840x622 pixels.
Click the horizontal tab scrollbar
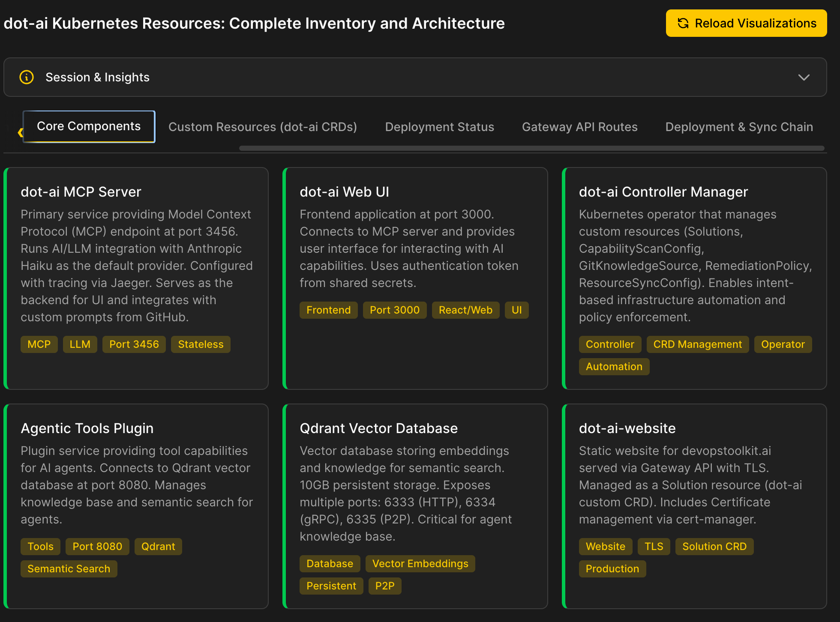pos(531,148)
